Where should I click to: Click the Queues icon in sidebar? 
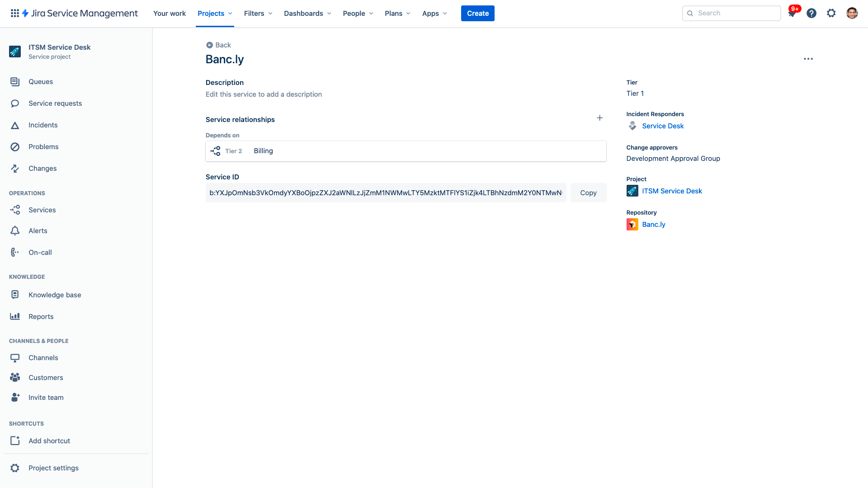15,82
